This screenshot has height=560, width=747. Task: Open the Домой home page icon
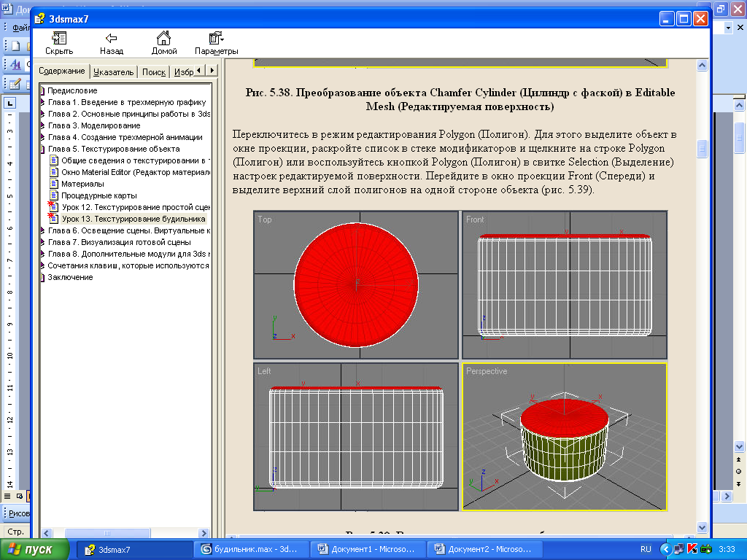[x=164, y=43]
